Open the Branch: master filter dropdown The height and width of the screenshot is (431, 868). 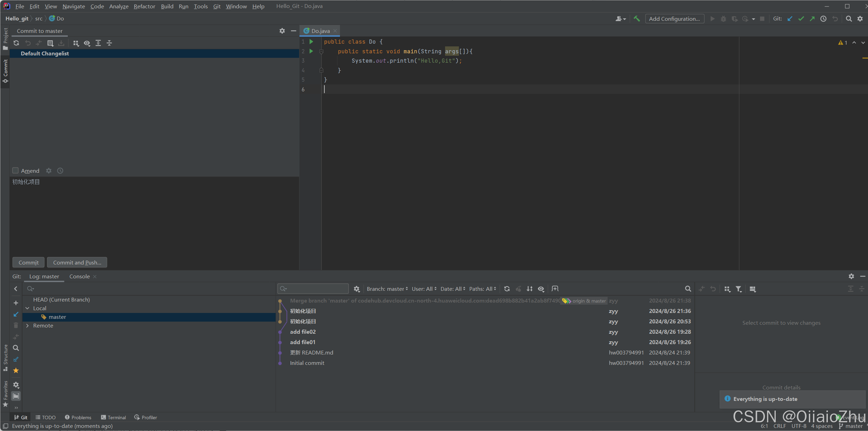[x=387, y=289]
